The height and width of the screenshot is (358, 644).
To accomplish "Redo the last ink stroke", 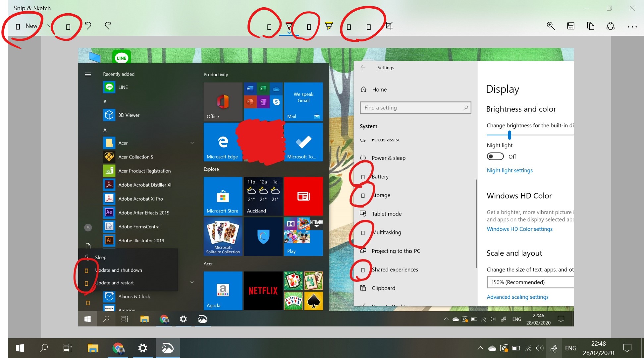I will (108, 26).
